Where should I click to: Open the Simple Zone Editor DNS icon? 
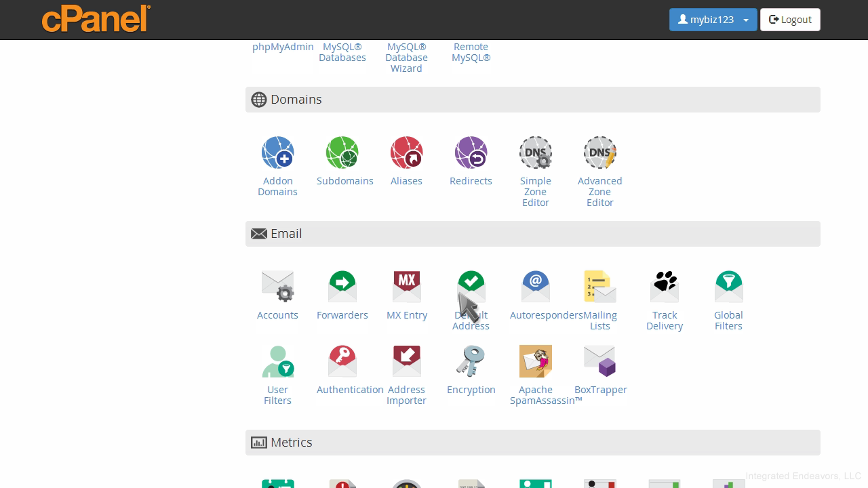(x=535, y=152)
